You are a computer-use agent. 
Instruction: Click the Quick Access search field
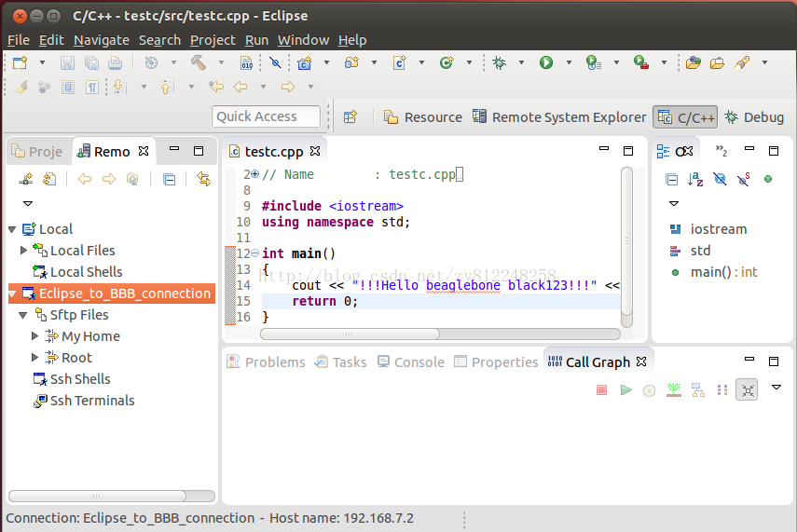(266, 116)
